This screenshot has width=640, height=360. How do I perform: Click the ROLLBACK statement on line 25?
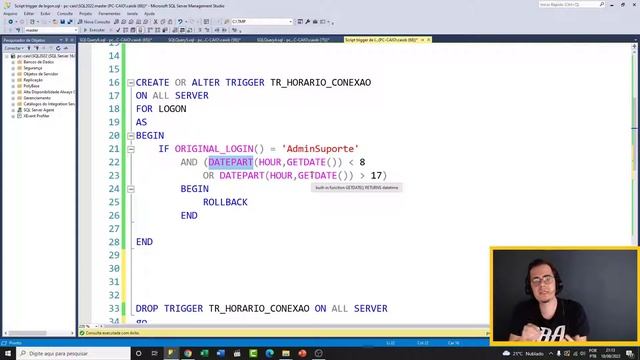(225, 202)
